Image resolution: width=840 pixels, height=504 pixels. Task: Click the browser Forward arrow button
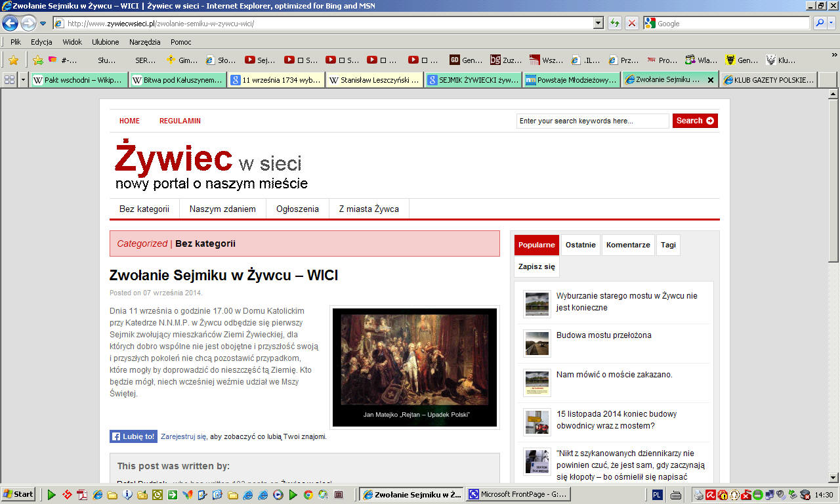point(28,23)
